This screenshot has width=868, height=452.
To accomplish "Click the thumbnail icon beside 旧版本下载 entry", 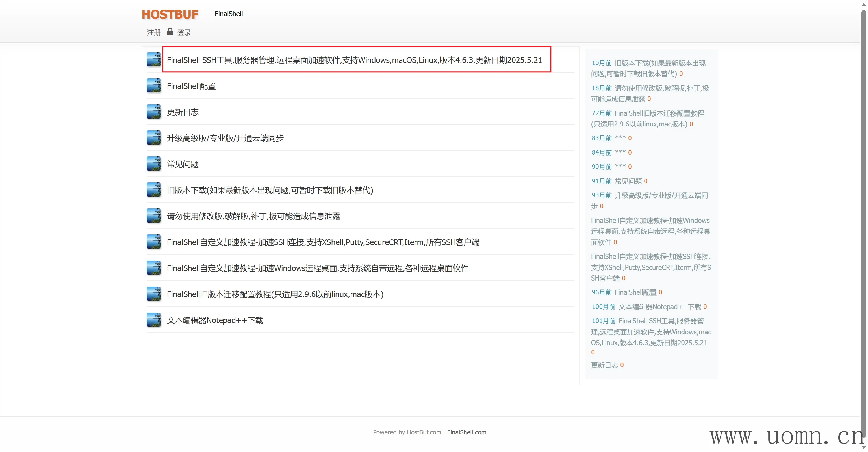I will coord(154,190).
